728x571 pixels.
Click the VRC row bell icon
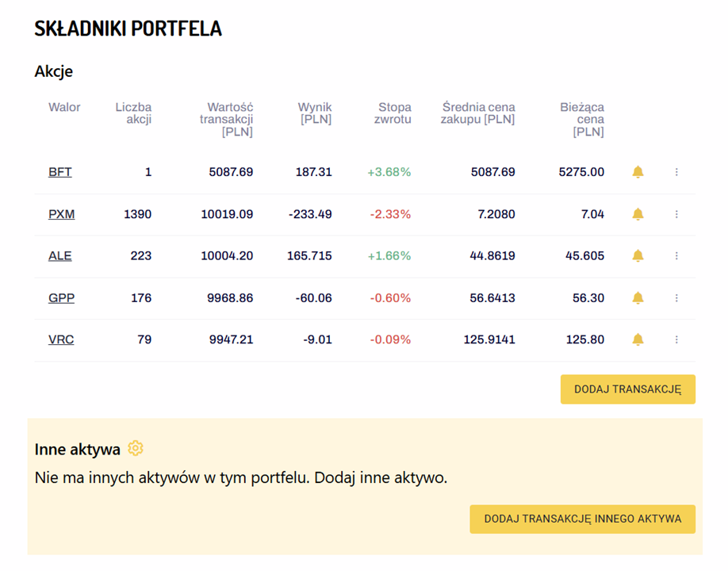pos(638,339)
